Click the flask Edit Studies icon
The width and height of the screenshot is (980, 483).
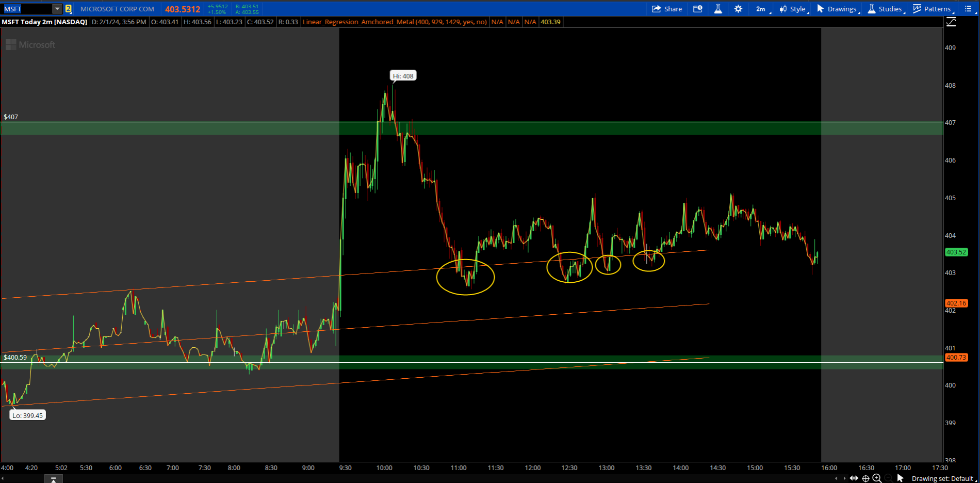click(717, 9)
